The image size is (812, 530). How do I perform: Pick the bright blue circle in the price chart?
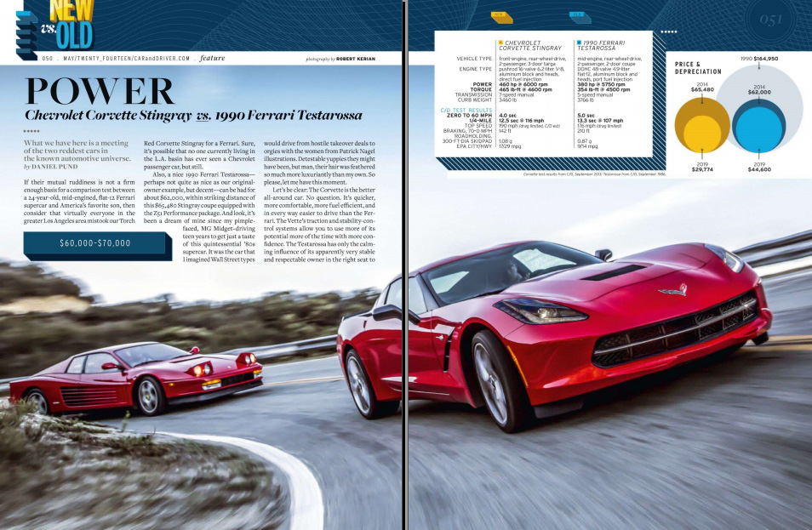click(x=758, y=129)
